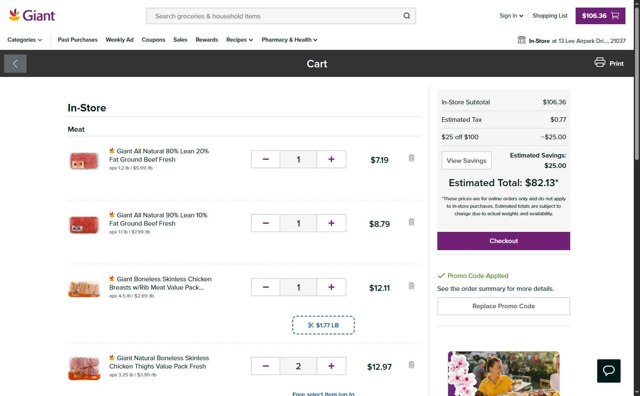Viewport: 640px width, 396px height.
Task: Expand the Sign In dropdown
Action: [x=511, y=16]
